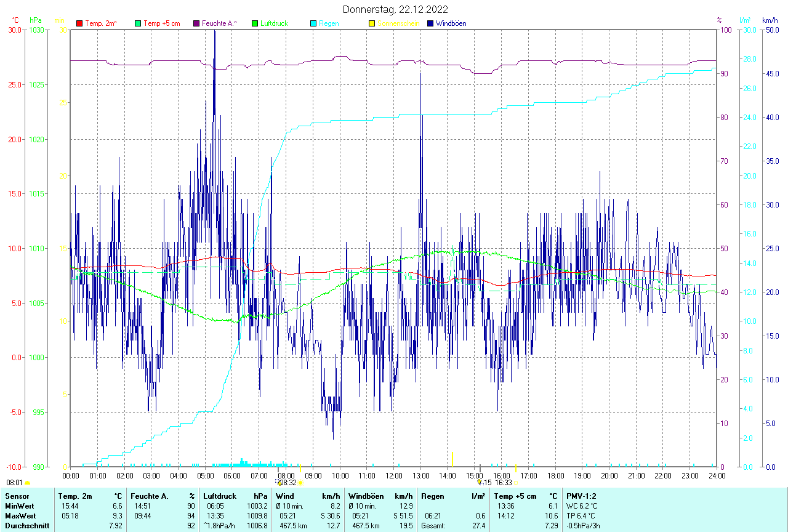Click the Sonnenschein legend label
Viewport: 788px width, 532px height.
398,23
